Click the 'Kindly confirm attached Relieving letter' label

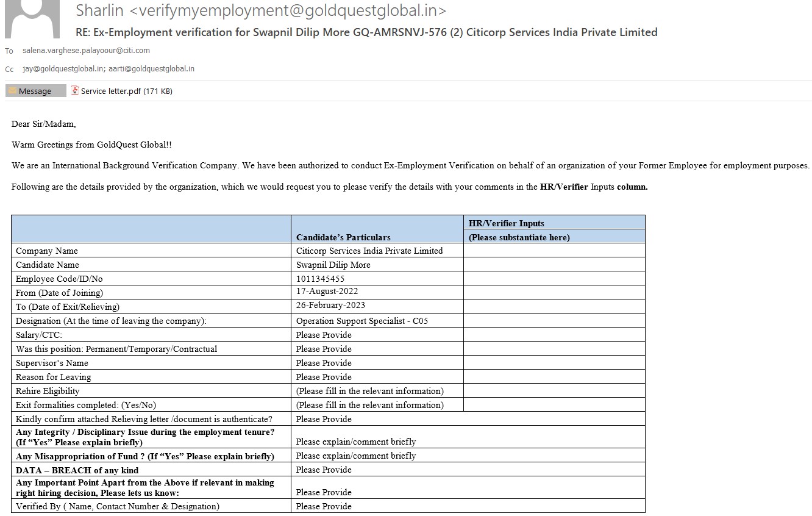144,419
